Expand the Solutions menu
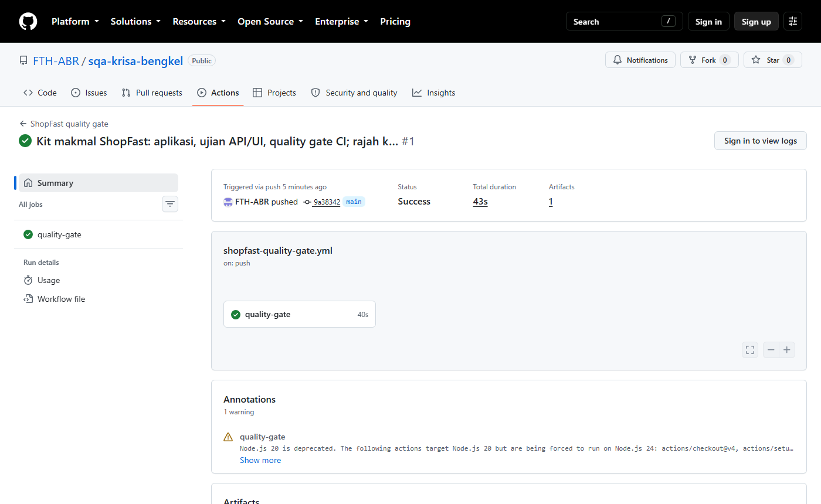The height and width of the screenshot is (504, 821). [x=135, y=22]
